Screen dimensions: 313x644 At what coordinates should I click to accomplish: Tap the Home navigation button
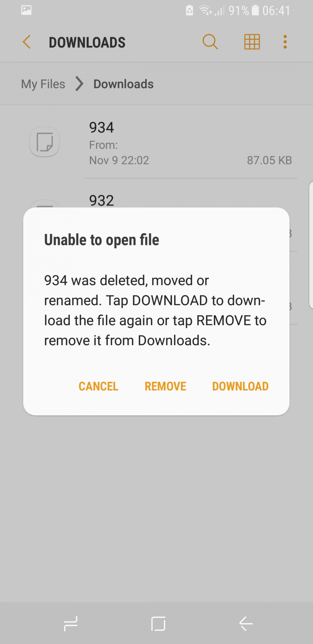pyautogui.click(x=158, y=624)
